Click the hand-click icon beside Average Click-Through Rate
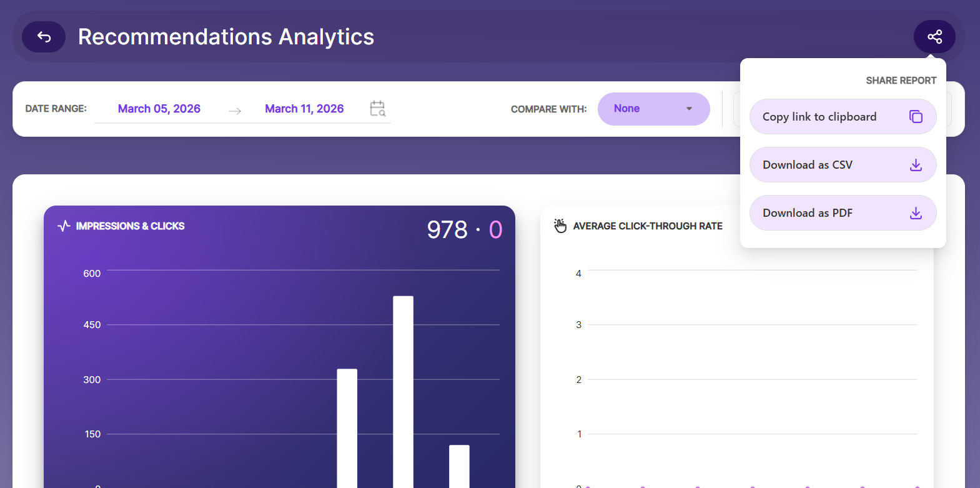 (560, 226)
